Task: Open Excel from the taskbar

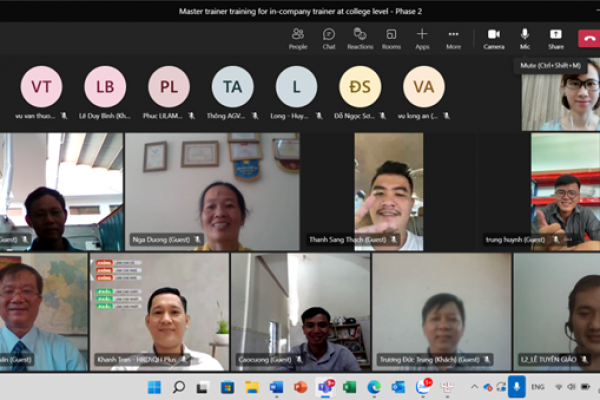Action: click(x=350, y=387)
